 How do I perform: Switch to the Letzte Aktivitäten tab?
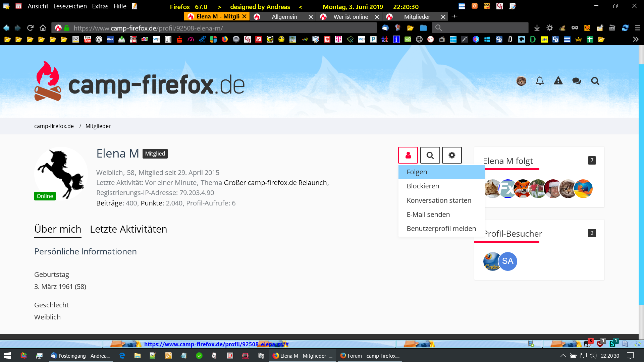[x=128, y=229]
